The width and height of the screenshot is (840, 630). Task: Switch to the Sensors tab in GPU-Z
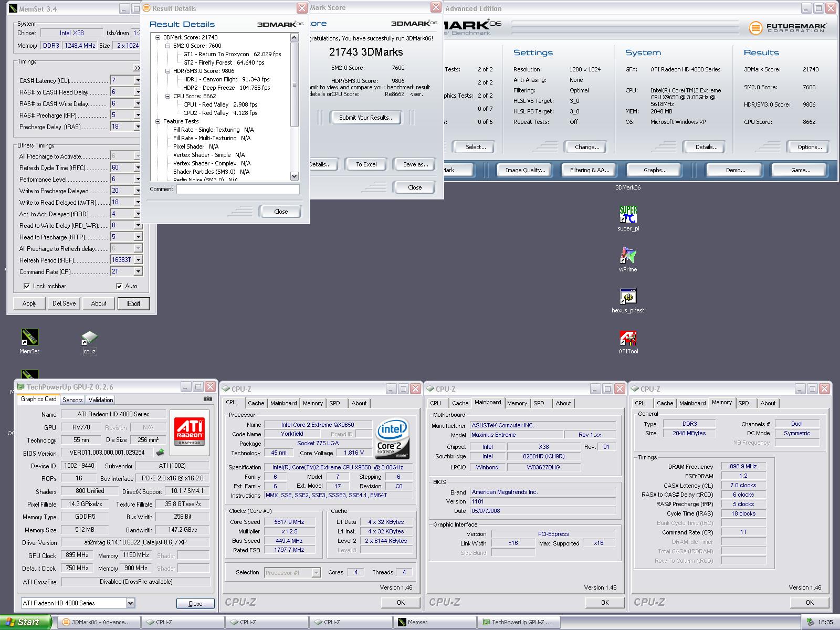(72, 400)
